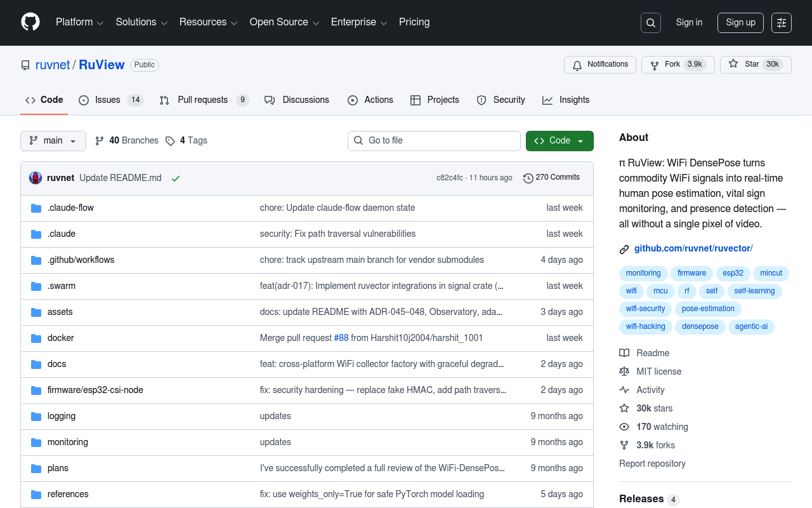Open the github.com/ruvnet/ruvector link
This screenshot has width=812, height=508.
click(693, 249)
